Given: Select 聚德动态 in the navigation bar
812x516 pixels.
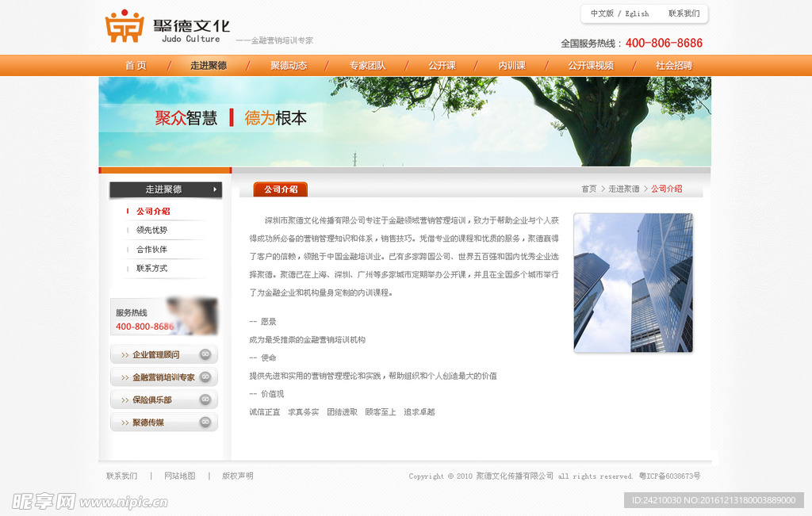Looking at the screenshot, I should [x=289, y=66].
